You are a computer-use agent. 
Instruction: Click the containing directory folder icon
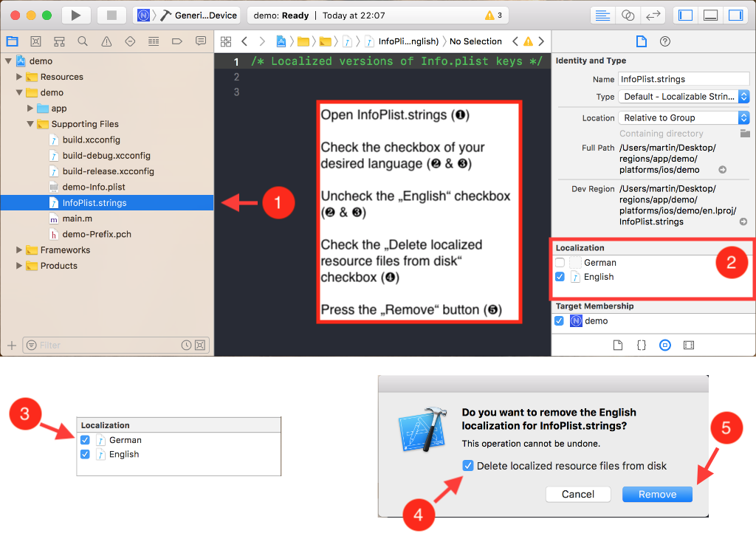click(x=745, y=134)
